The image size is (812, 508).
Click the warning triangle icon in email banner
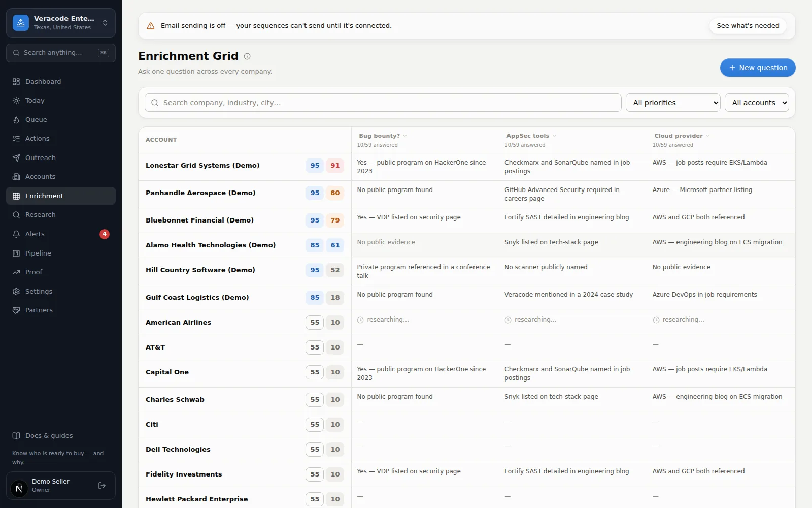coord(151,26)
